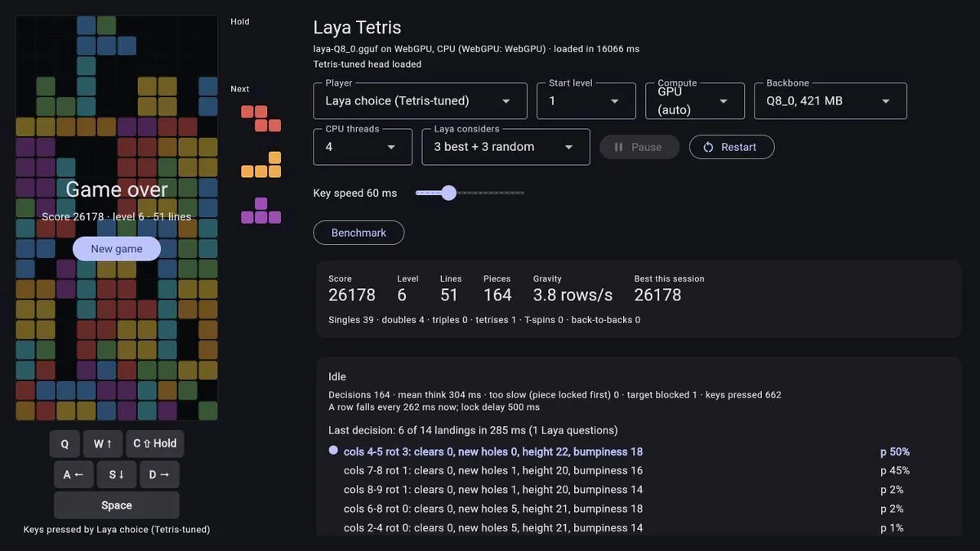Click the p 45% probability value
Screen dimensions: 980x551
pos(895,471)
